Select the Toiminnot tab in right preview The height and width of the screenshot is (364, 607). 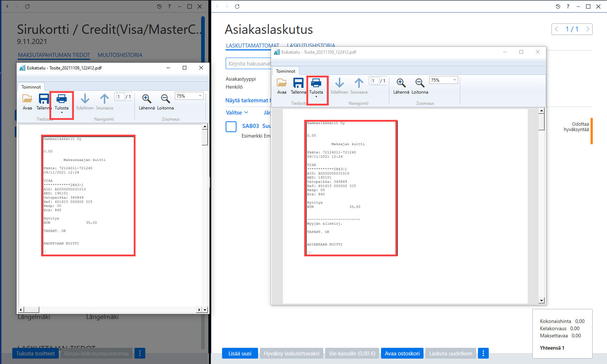285,71
